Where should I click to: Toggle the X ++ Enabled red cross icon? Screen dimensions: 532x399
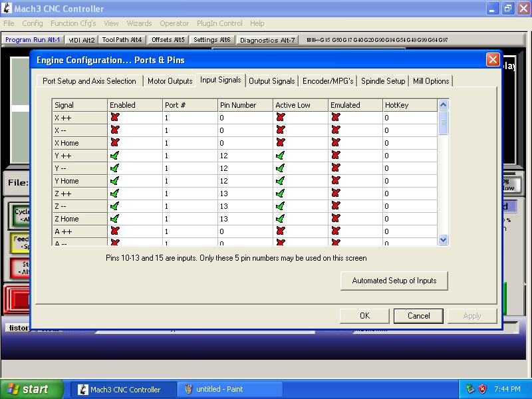click(115, 118)
